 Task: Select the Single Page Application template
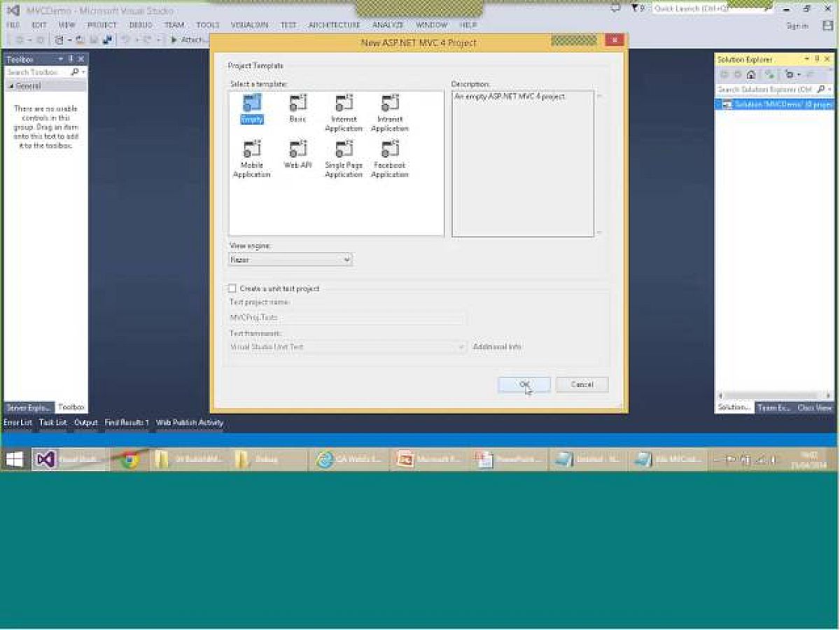[344, 149]
